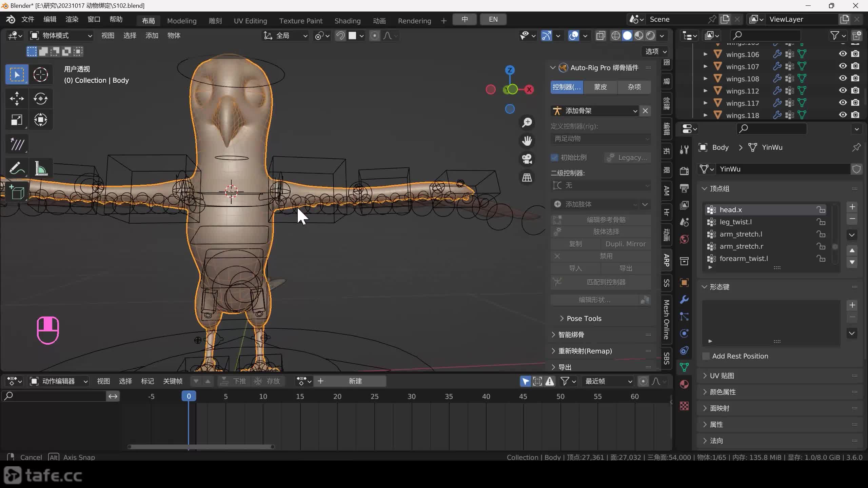The width and height of the screenshot is (868, 488).
Task: Open the ARP sidebar tab
Action: point(667,260)
